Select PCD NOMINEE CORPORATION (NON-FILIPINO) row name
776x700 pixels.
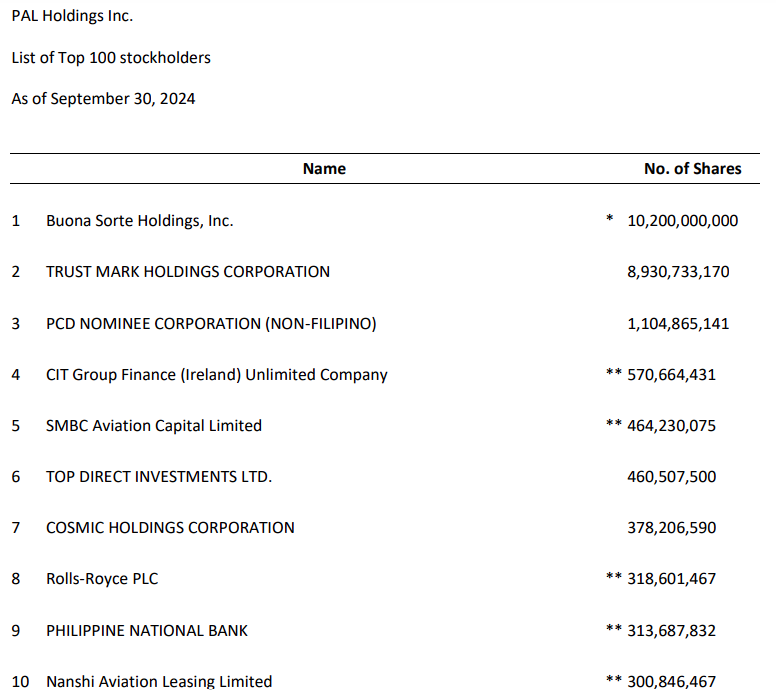(211, 323)
